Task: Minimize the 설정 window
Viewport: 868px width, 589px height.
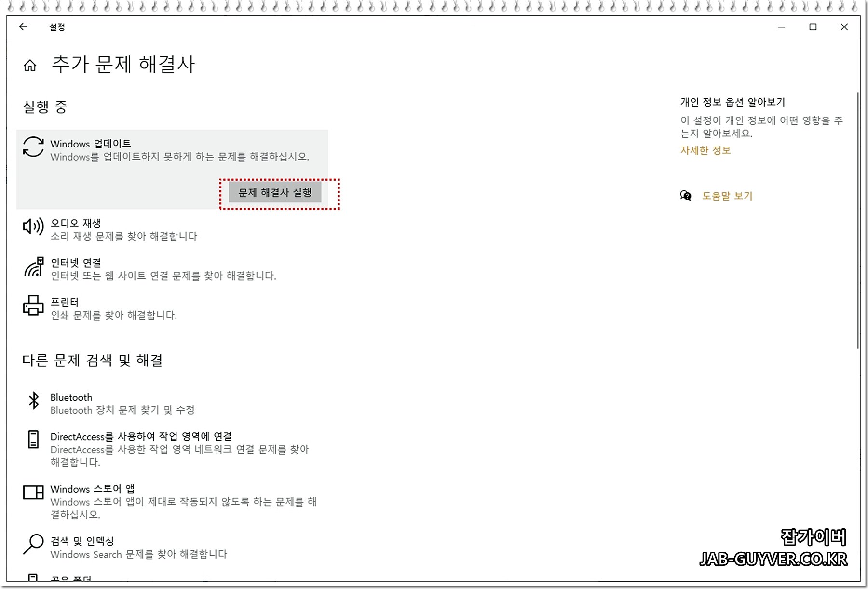Action: pos(782,27)
